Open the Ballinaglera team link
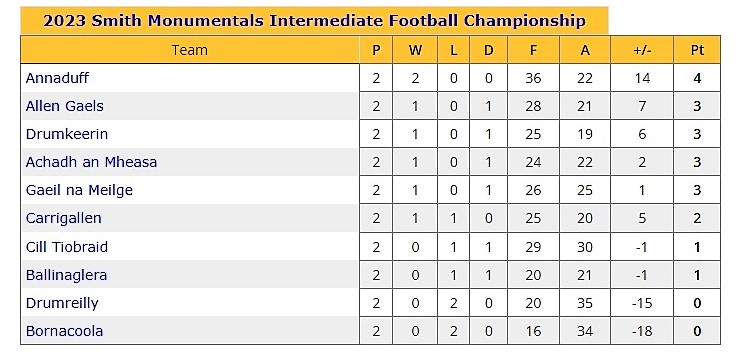The height and width of the screenshot is (362, 739). pos(66,275)
